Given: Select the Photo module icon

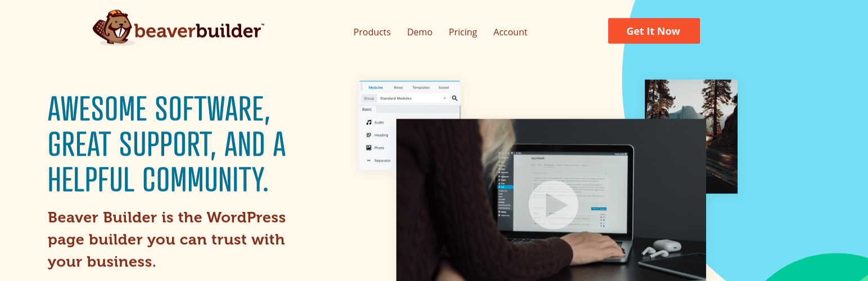Looking at the screenshot, I should [369, 148].
